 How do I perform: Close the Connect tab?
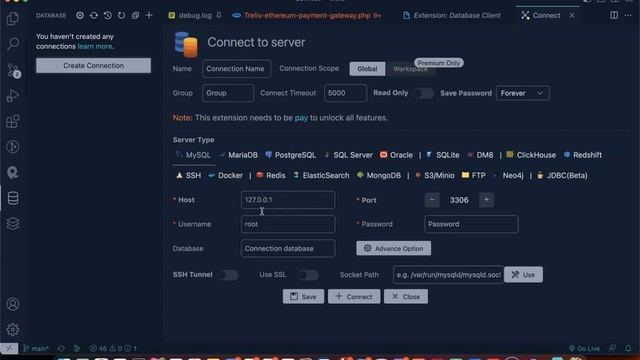tap(572, 16)
